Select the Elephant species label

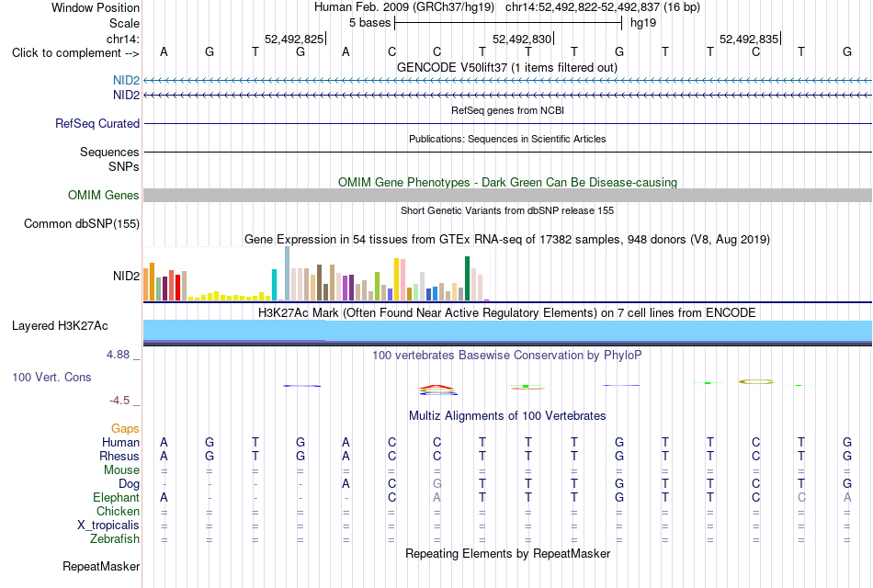[117, 497]
